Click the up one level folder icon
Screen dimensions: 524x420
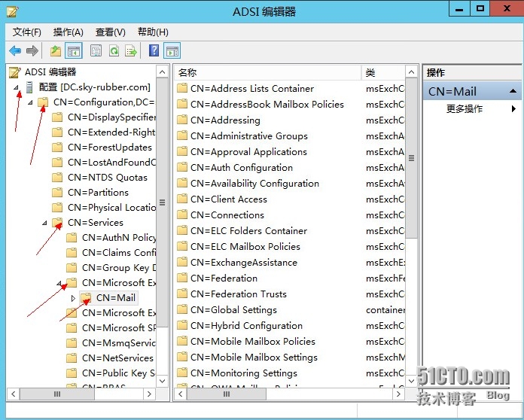click(x=56, y=51)
